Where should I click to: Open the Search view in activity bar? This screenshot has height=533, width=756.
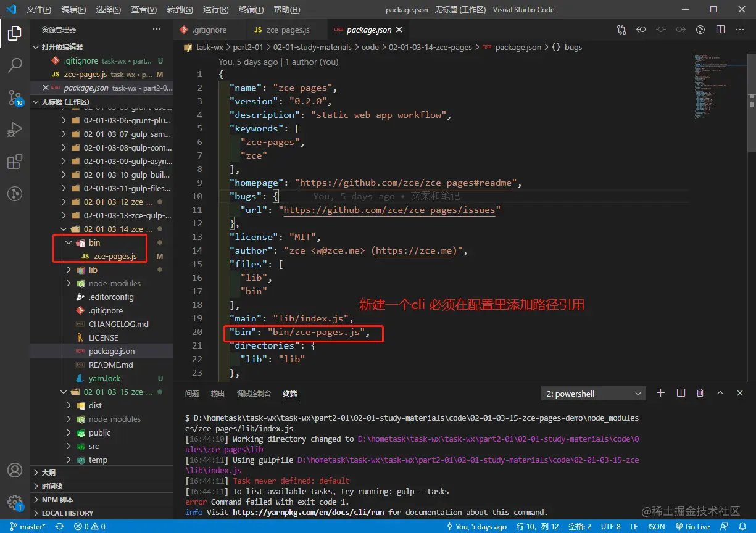click(x=15, y=65)
